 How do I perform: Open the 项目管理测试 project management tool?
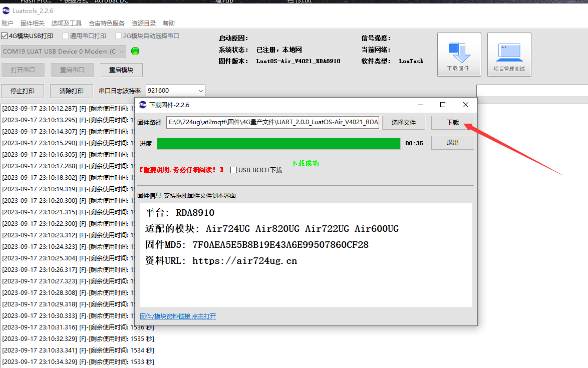pos(509,55)
